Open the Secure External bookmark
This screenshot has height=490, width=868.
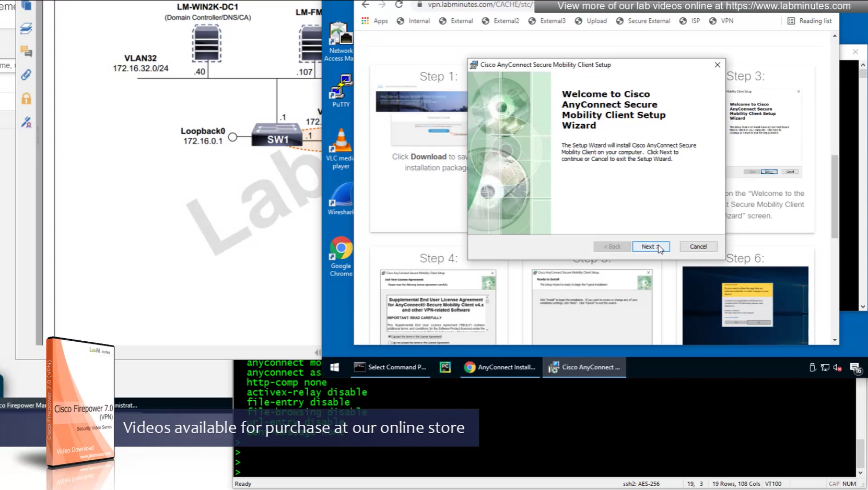(643, 21)
